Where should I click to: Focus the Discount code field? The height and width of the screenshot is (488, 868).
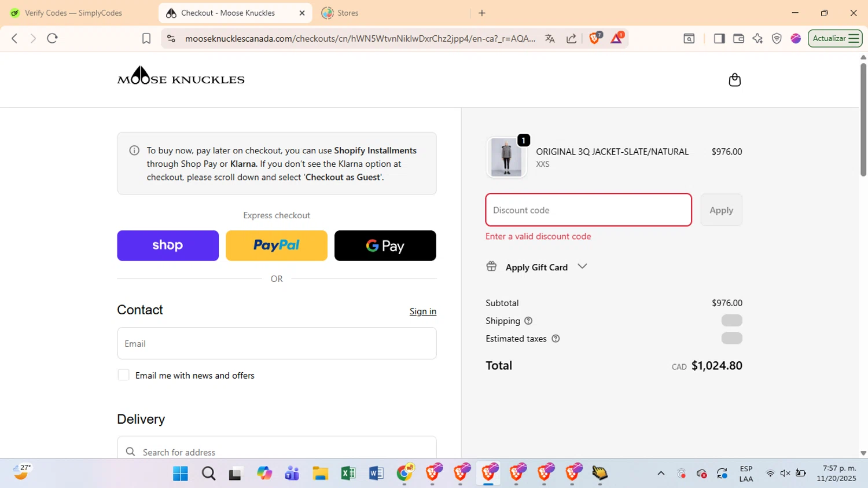pyautogui.click(x=589, y=210)
